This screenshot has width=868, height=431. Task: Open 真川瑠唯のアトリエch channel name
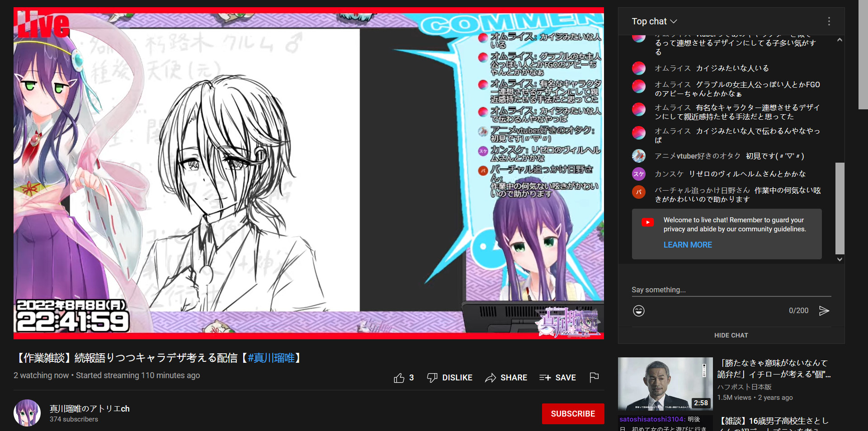click(x=90, y=408)
